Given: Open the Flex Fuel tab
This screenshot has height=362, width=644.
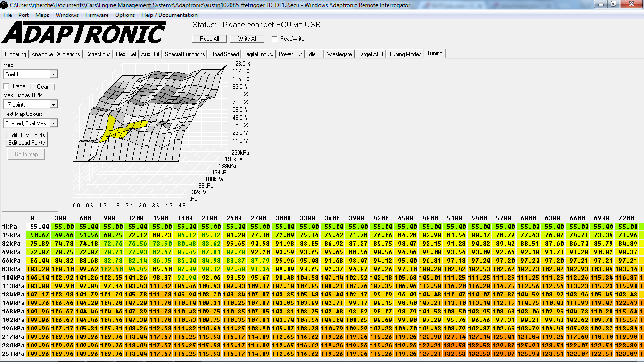Looking at the screenshot, I should pyautogui.click(x=126, y=54).
